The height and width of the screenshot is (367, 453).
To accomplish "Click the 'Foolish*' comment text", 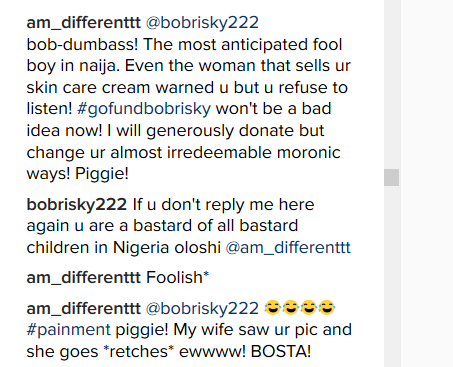I will (x=178, y=278).
